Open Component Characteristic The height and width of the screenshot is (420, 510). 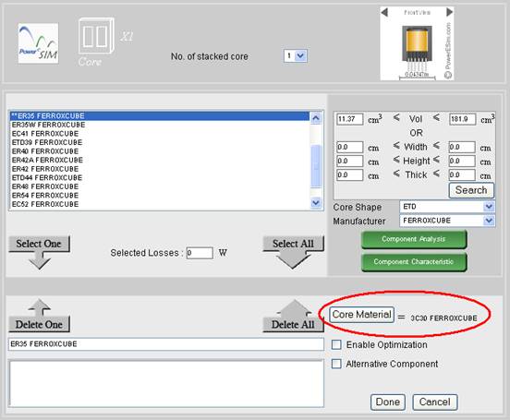(x=414, y=262)
